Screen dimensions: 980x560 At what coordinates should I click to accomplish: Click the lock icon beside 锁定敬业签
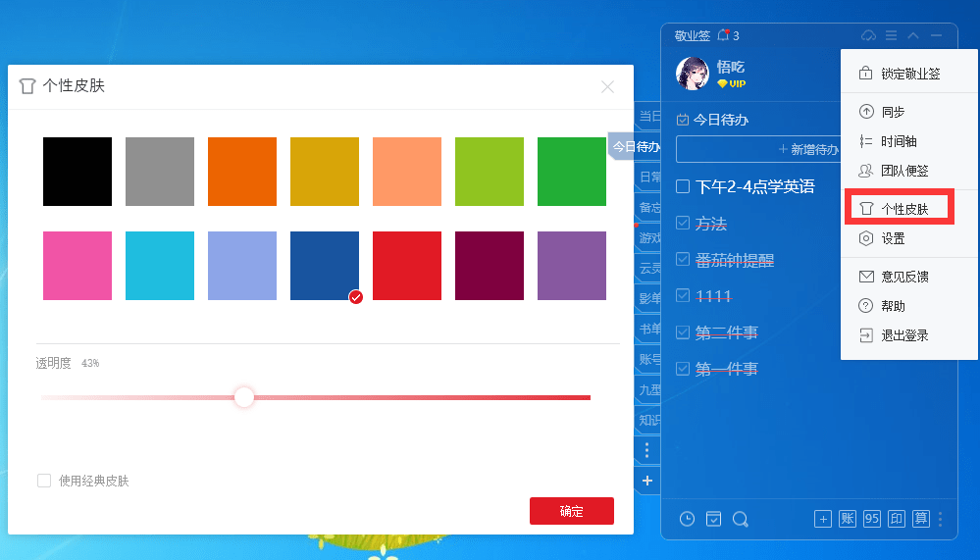pos(865,74)
